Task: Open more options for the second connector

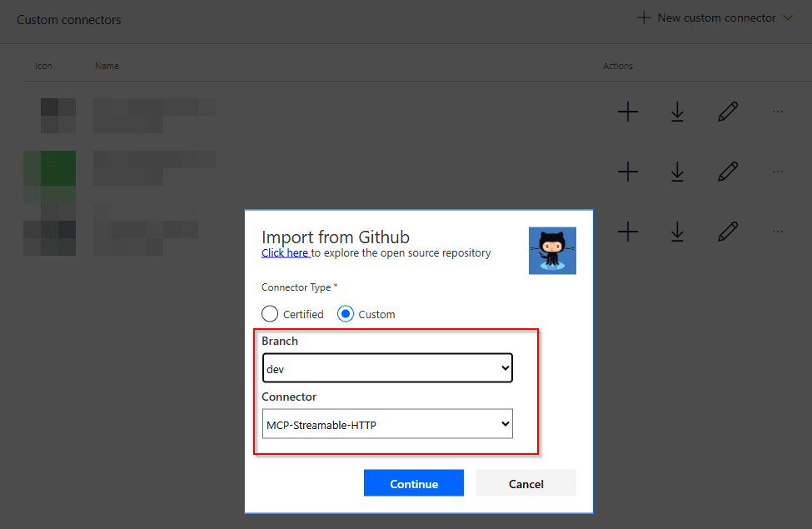Action: click(778, 172)
